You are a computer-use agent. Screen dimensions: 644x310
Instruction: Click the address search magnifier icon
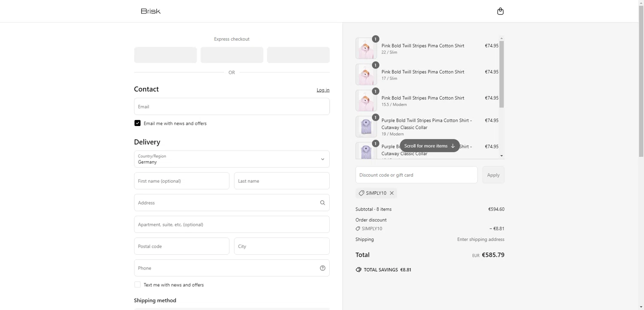322,203
